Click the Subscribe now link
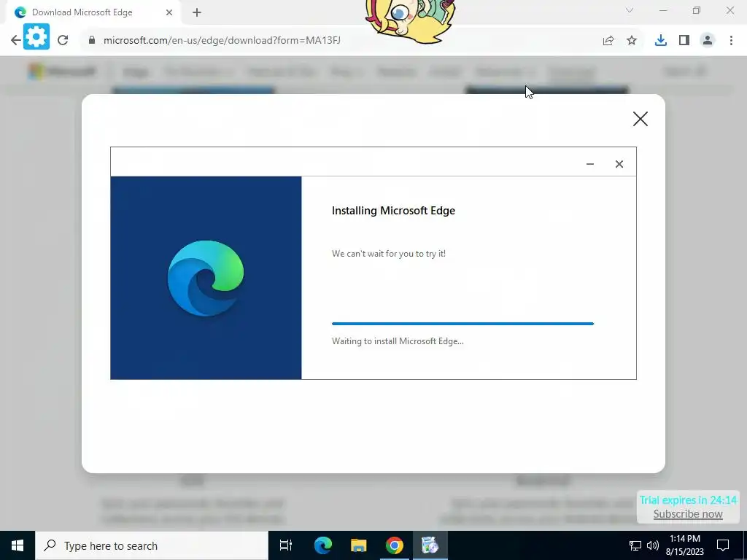Viewport: 747px width, 560px height. [688, 514]
